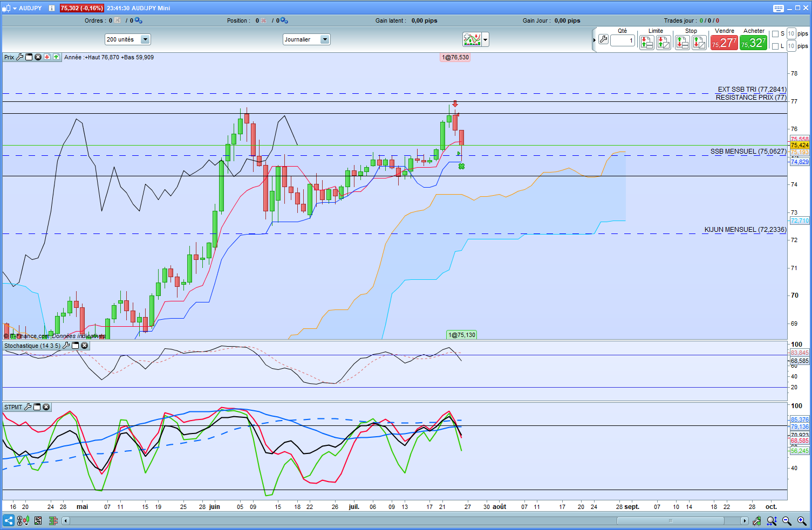
Task: Click the Prix panel label
Action: coord(9,57)
